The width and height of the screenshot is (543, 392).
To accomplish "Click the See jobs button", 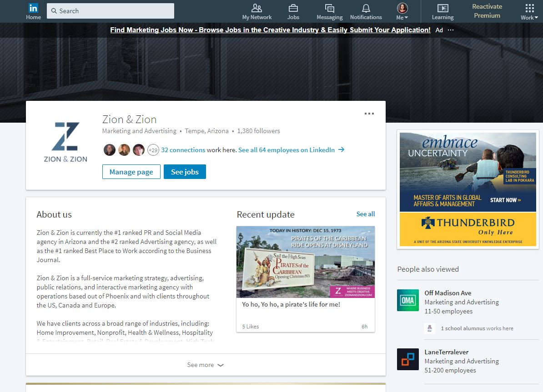I will click(185, 172).
